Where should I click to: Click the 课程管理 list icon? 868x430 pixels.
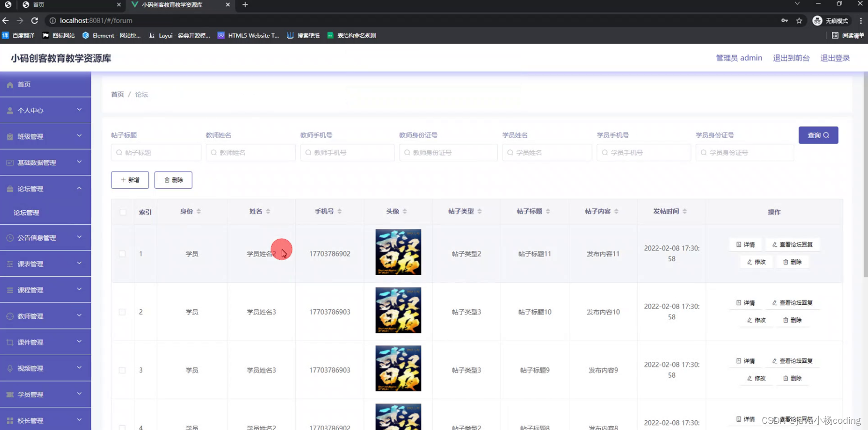[10, 290]
